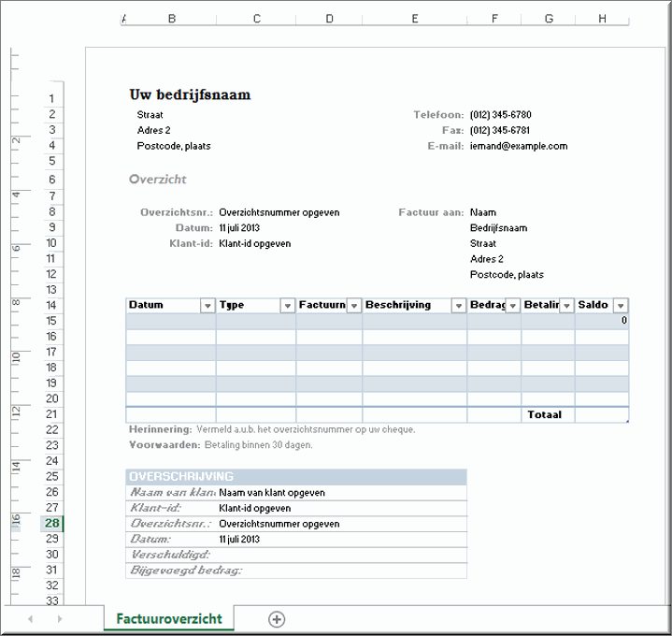Click the Uw bedrijfsnaam title cell
The height and width of the screenshot is (636, 672).
(x=190, y=94)
